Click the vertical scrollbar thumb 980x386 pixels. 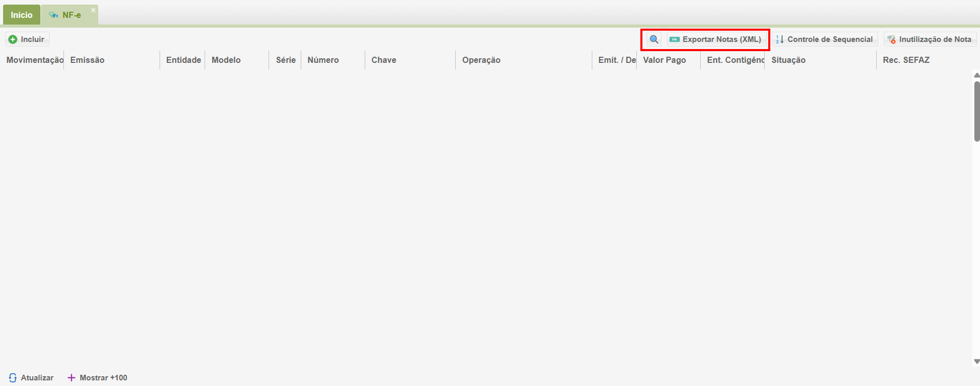point(976,111)
